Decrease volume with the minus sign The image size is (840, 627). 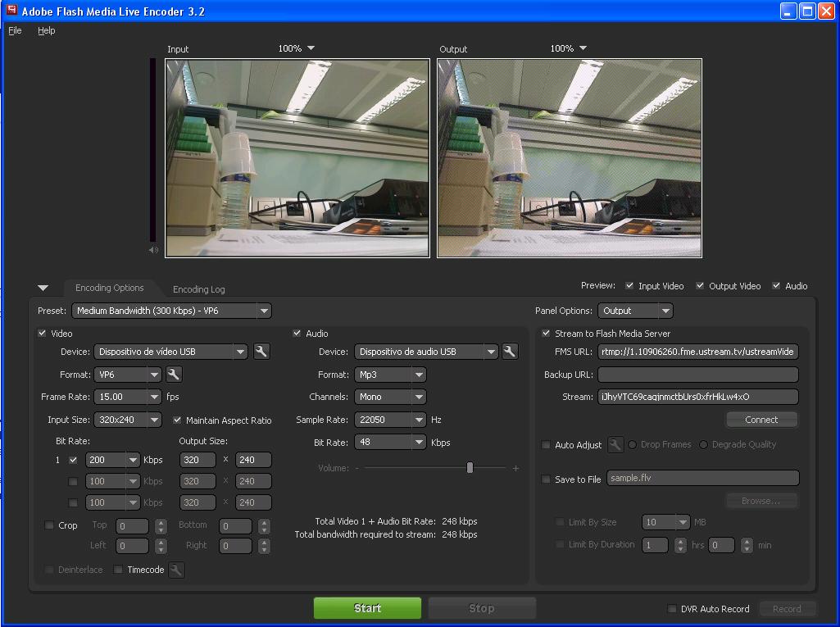click(x=357, y=468)
